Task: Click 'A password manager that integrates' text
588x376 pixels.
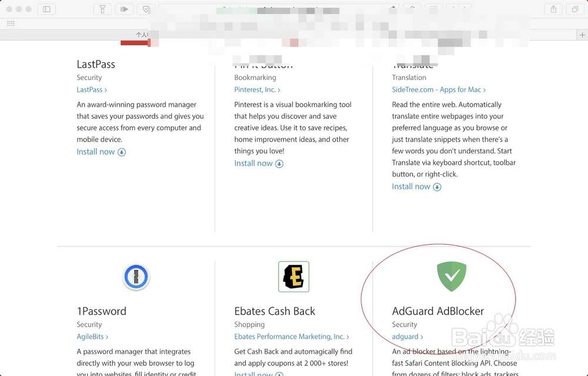Action: point(133,352)
